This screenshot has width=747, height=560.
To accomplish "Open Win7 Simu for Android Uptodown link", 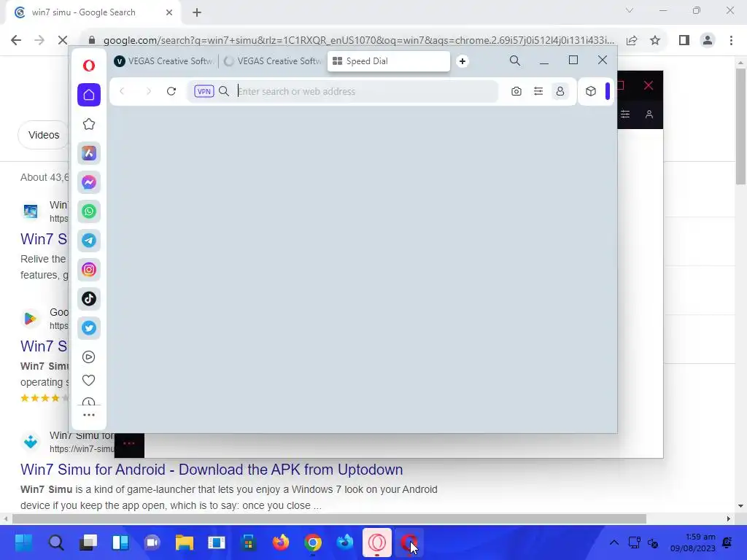I will tap(212, 470).
